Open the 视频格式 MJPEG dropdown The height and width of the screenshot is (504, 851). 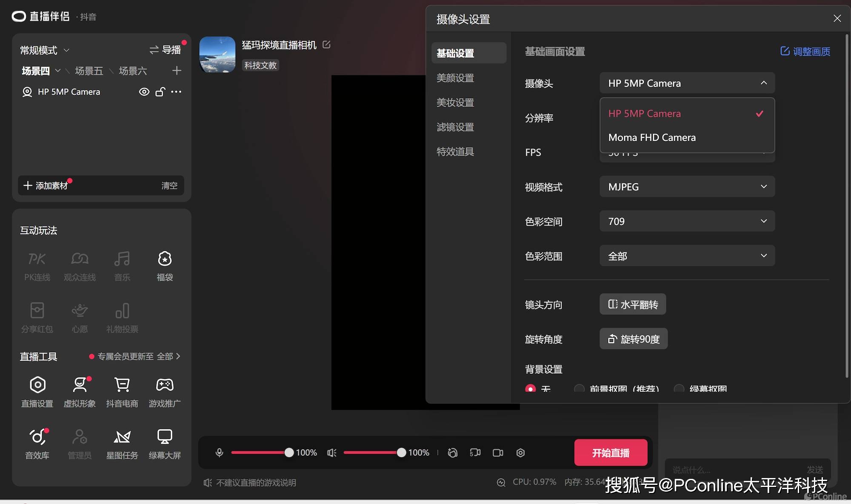click(687, 187)
